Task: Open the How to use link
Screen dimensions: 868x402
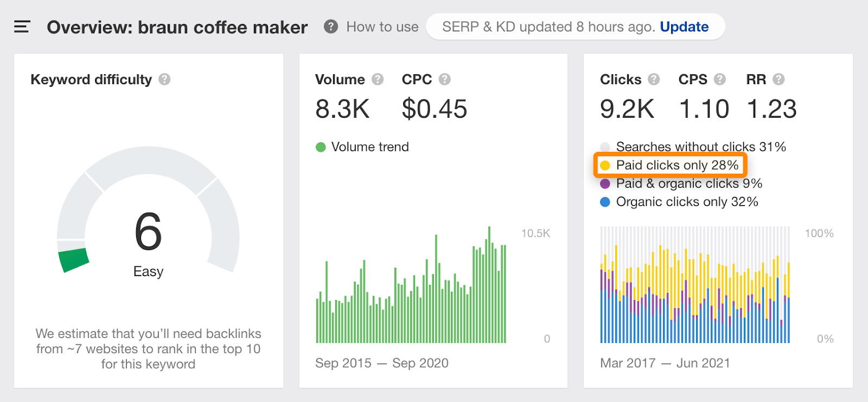Action: [x=382, y=27]
